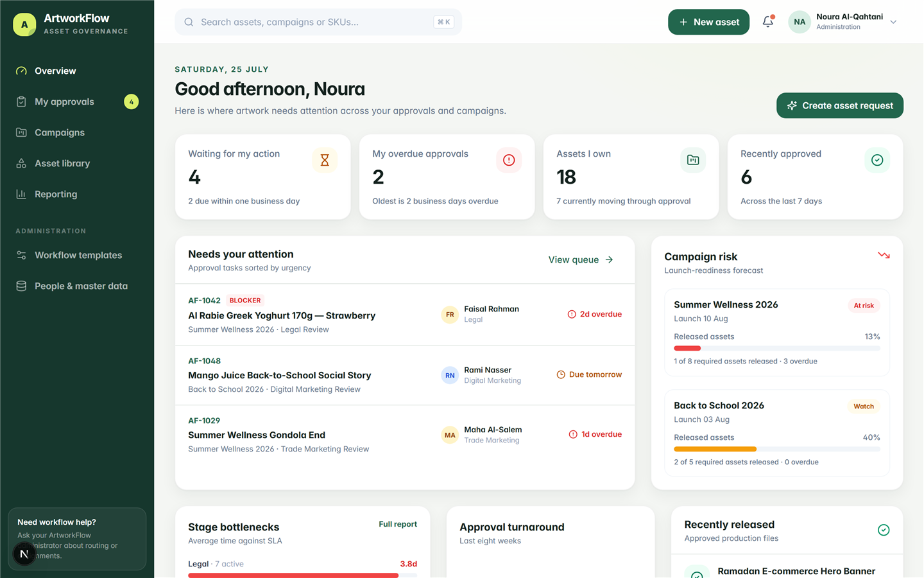The height and width of the screenshot is (578, 924).
Task: Click the MA avatar for Maha Al-Salem
Action: (450, 435)
